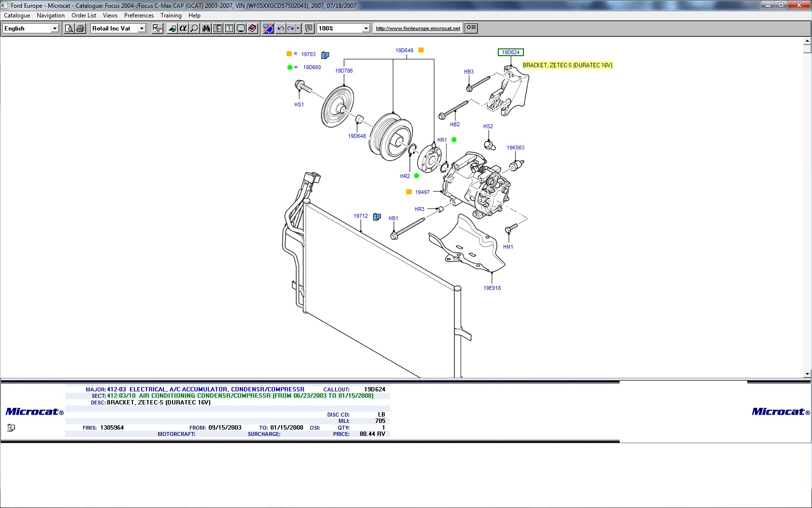Click the Print Preview toolbar icon
The image size is (812, 508).
69,29
